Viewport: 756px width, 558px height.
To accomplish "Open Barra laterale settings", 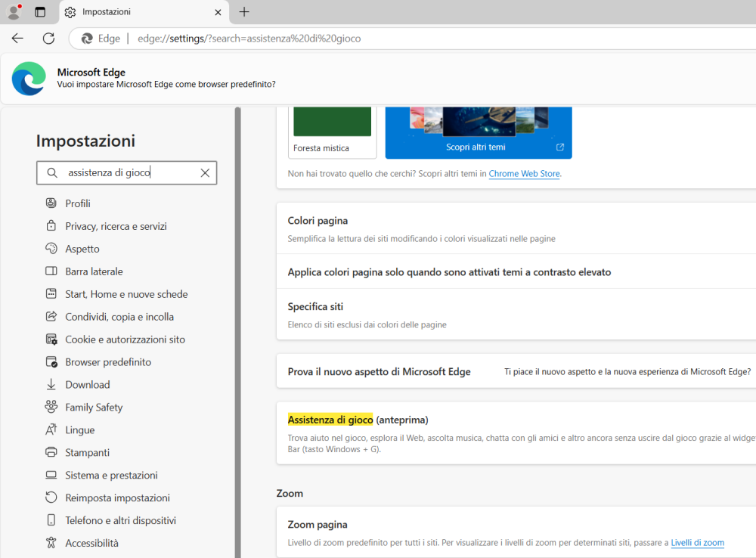I will (94, 271).
